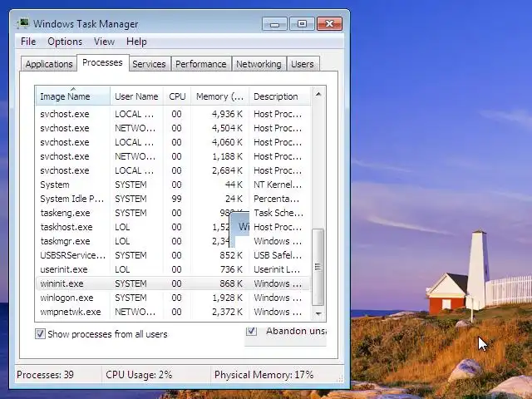Click NT Kernel... description cell
Screen dimensions: 532x399
coord(278,185)
